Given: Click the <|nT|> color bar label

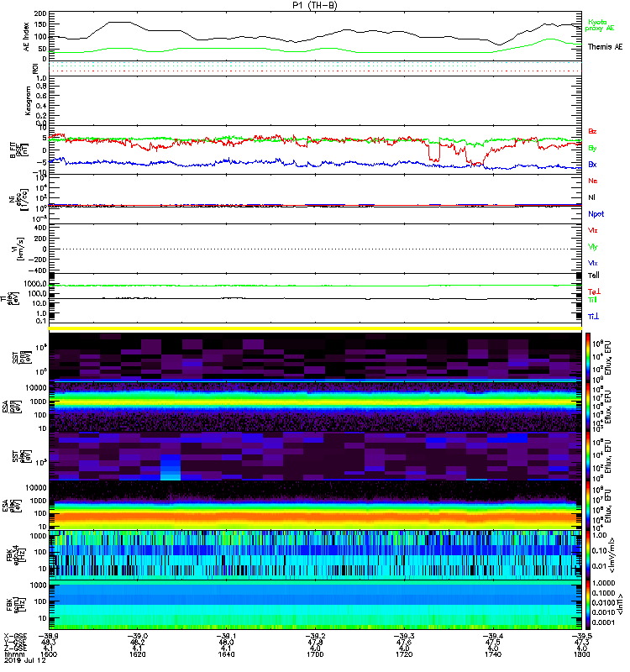Looking at the screenshot, I should point(618,605).
